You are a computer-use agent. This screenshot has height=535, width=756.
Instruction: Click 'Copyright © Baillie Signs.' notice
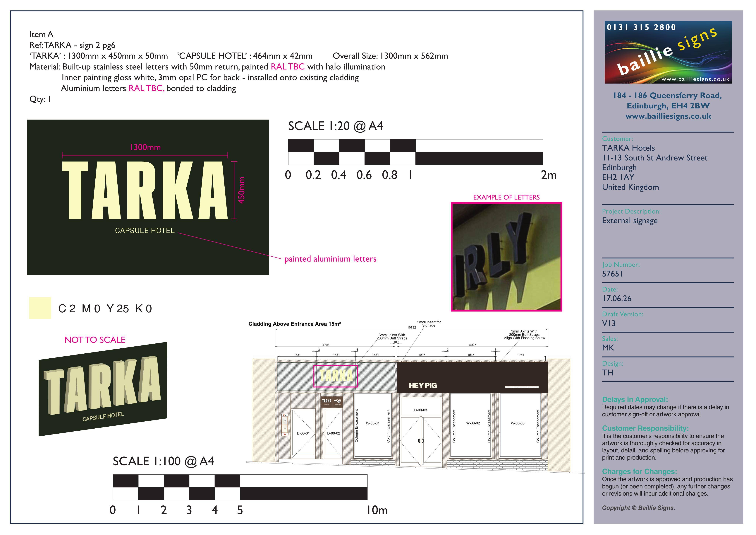(x=638, y=508)
